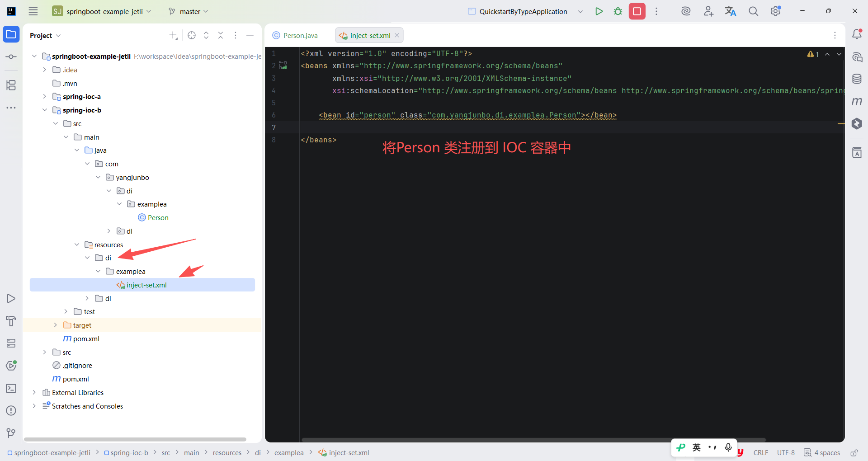
Task: Click resources breadcrumb in navigation bar
Action: pyautogui.click(x=227, y=453)
